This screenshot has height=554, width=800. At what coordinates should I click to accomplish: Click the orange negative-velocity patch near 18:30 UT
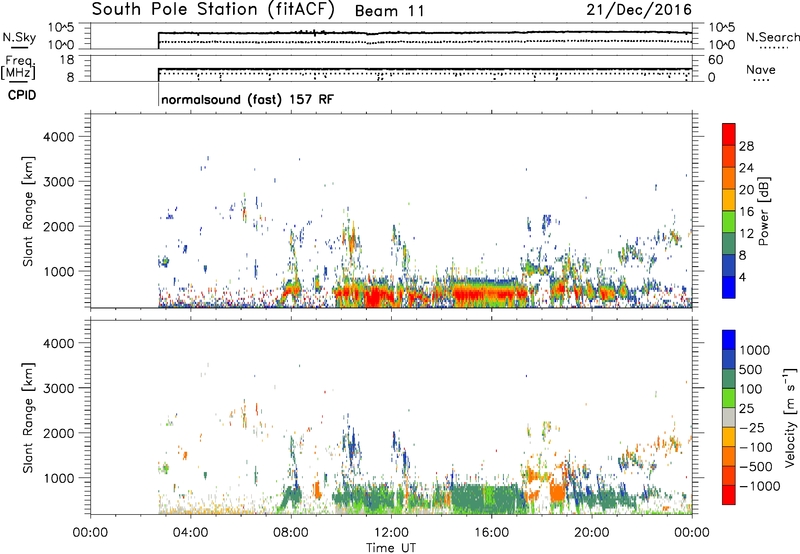coord(558,493)
